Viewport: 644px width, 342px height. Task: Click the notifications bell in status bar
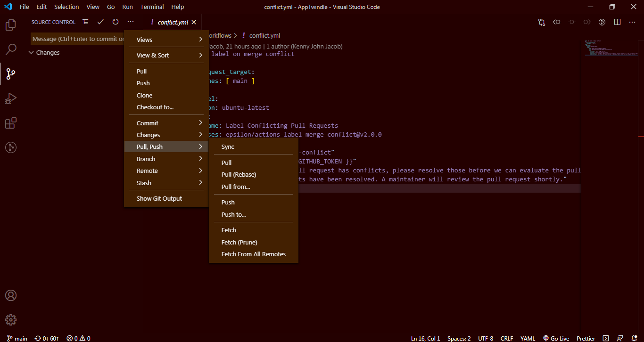click(x=633, y=338)
